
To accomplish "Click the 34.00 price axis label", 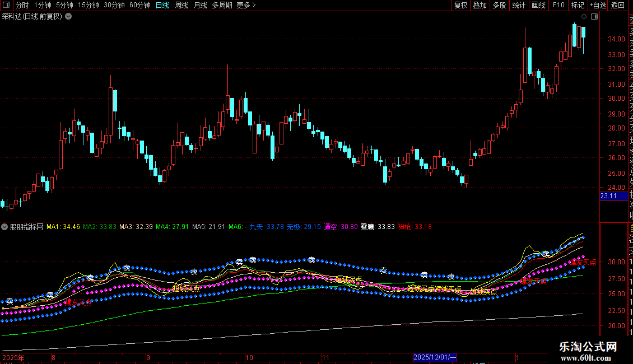I will tap(616, 39).
